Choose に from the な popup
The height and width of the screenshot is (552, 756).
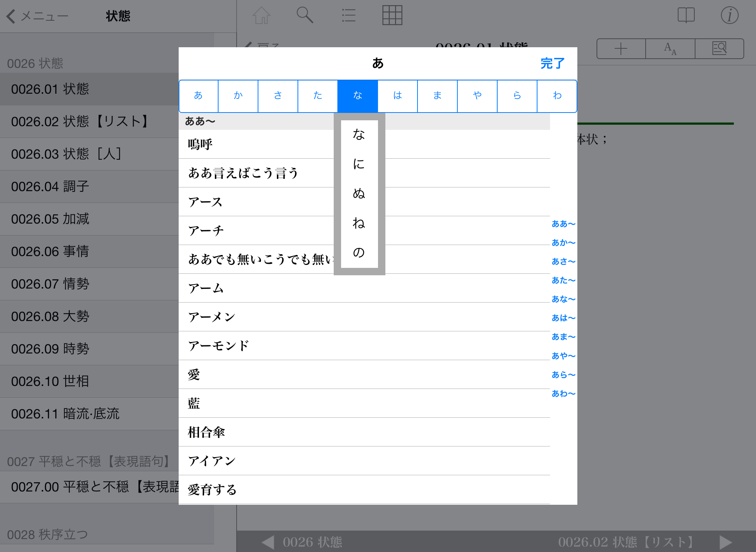click(x=359, y=164)
